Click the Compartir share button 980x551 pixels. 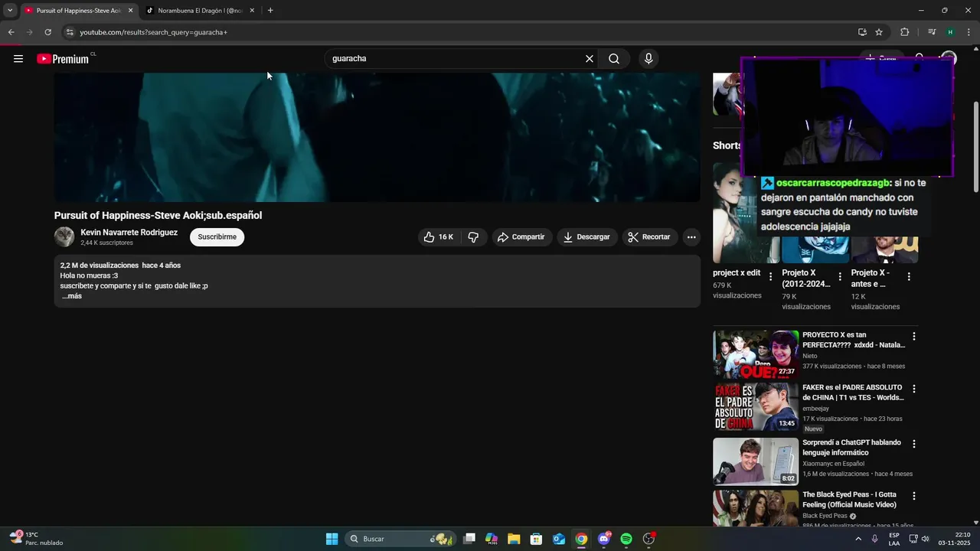click(x=521, y=237)
